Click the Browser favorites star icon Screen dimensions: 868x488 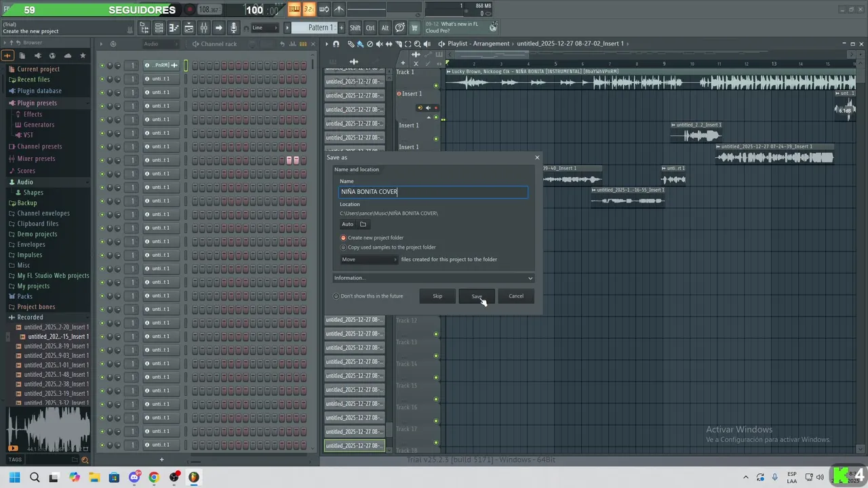pyautogui.click(x=83, y=56)
